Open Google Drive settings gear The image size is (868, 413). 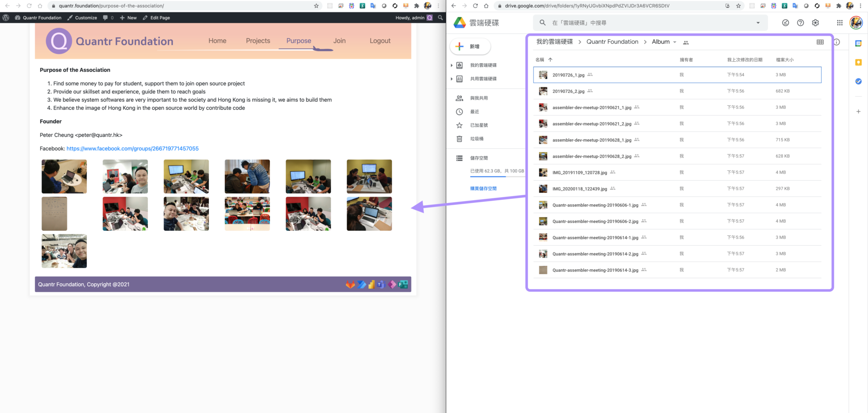[816, 23]
